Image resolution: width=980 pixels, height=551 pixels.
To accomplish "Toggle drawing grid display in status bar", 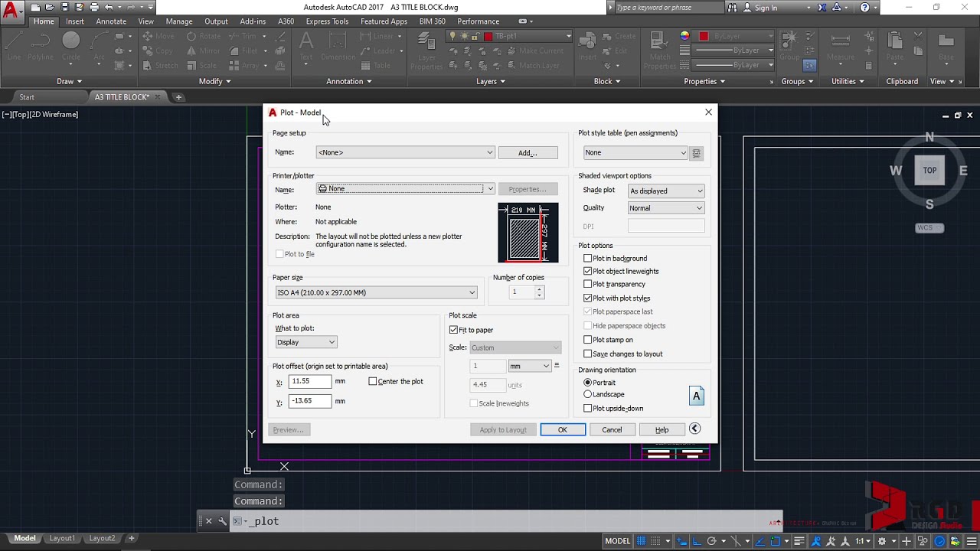I will coord(642,541).
